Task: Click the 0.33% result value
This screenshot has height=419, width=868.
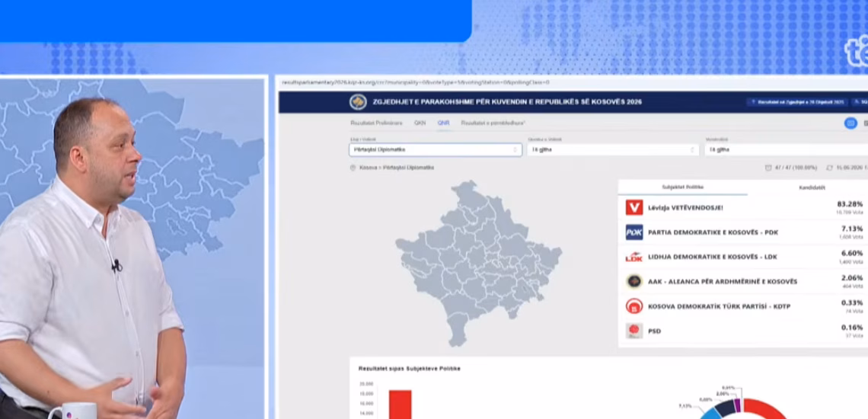Action: (852, 302)
